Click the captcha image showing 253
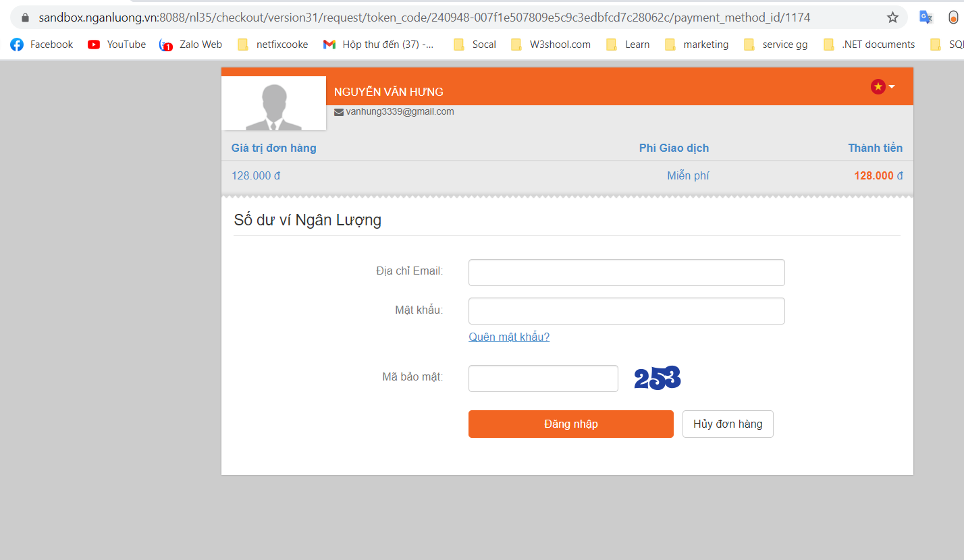964x560 pixels. (x=658, y=379)
